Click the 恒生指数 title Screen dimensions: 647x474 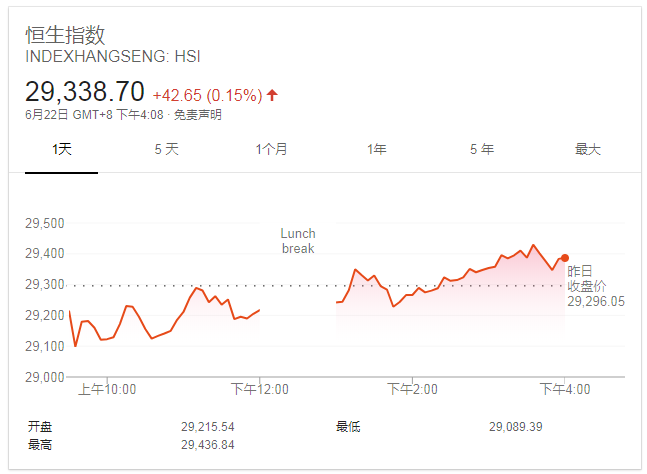[x=65, y=35]
